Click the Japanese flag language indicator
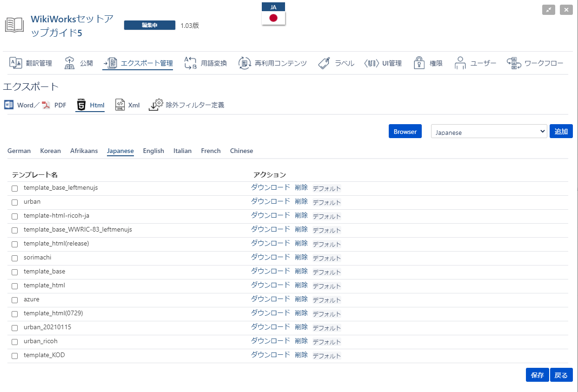 point(273,18)
